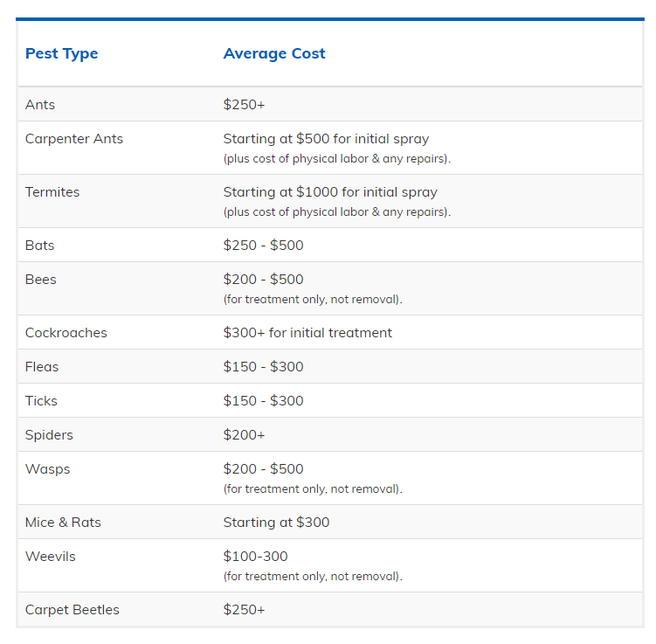Click the Average Cost column header

[274, 53]
